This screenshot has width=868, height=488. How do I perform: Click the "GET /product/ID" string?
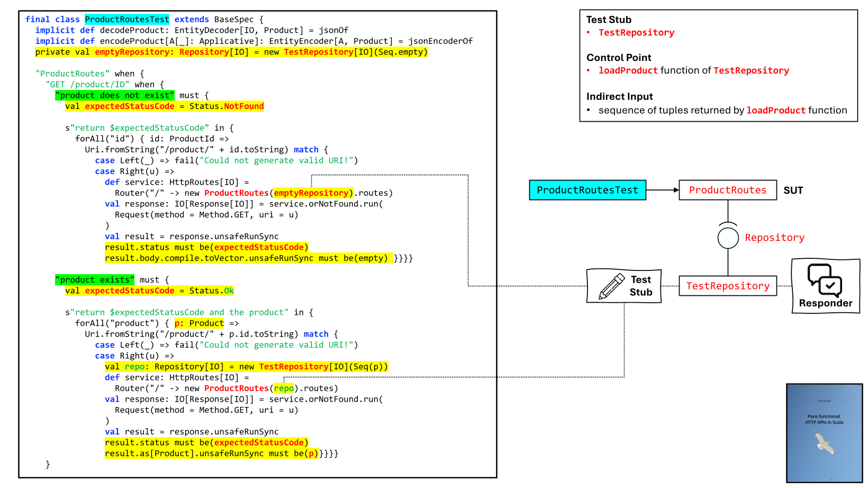click(x=87, y=85)
